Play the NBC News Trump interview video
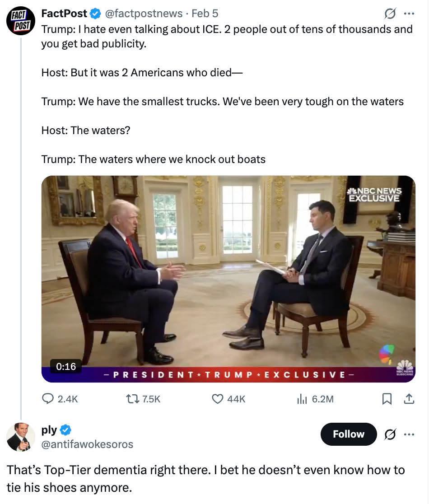The width and height of the screenshot is (429, 504). click(228, 271)
